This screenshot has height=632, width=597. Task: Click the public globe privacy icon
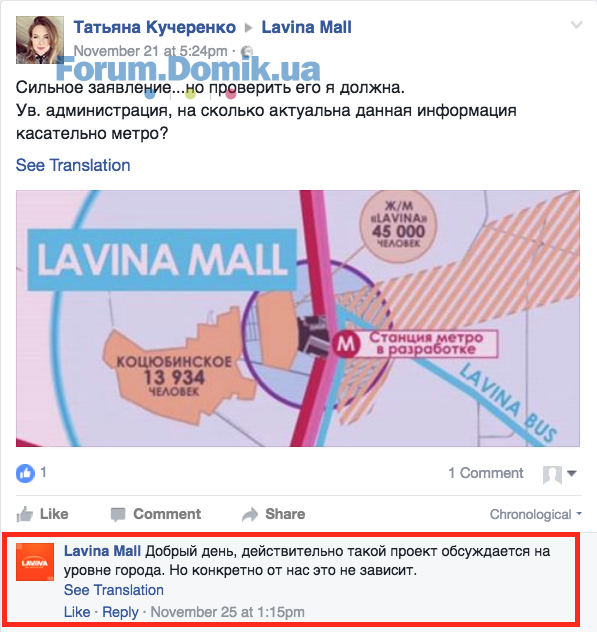247,52
